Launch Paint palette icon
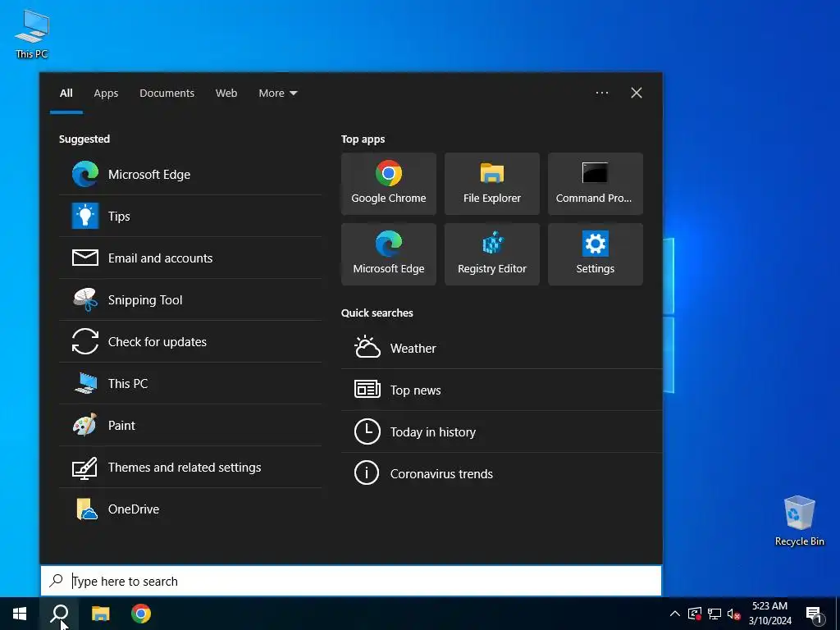This screenshot has width=840, height=630. pos(85,425)
